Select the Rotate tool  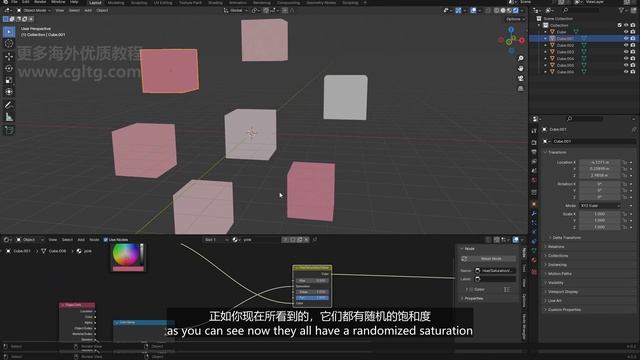(9, 68)
